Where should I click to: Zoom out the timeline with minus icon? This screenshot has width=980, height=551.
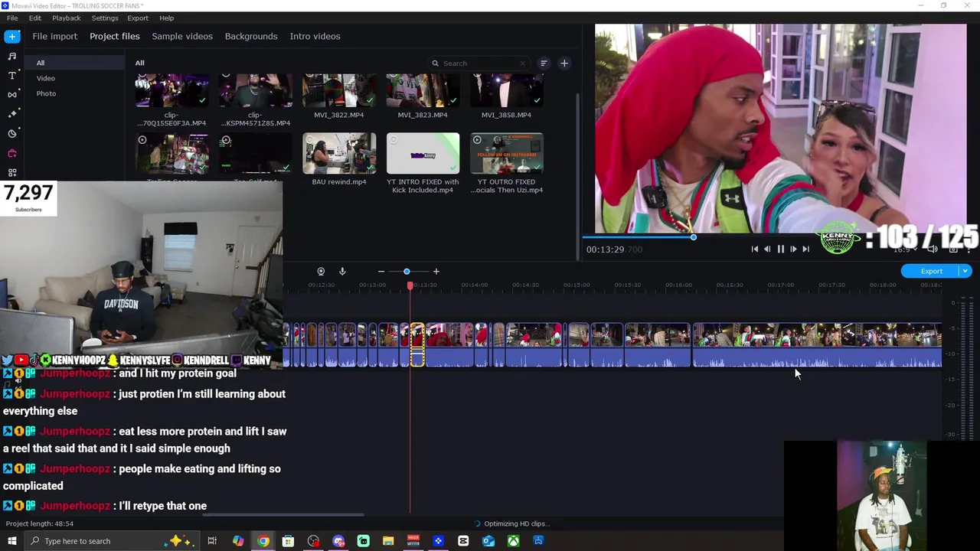tap(381, 272)
